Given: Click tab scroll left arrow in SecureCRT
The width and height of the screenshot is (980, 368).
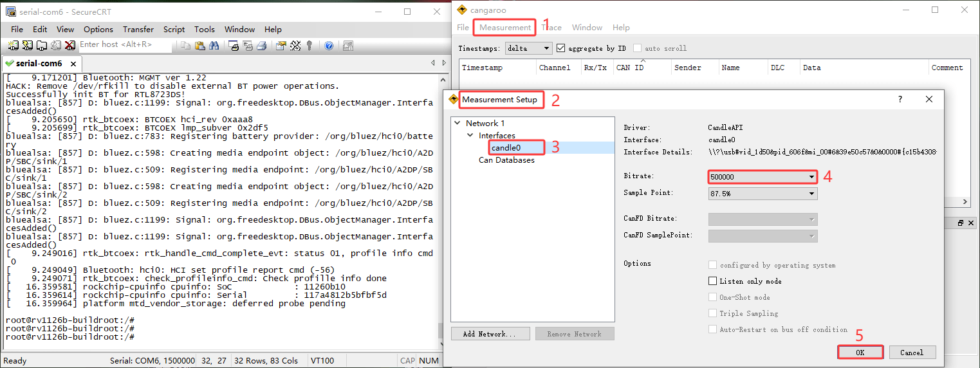Looking at the screenshot, I should 433,63.
